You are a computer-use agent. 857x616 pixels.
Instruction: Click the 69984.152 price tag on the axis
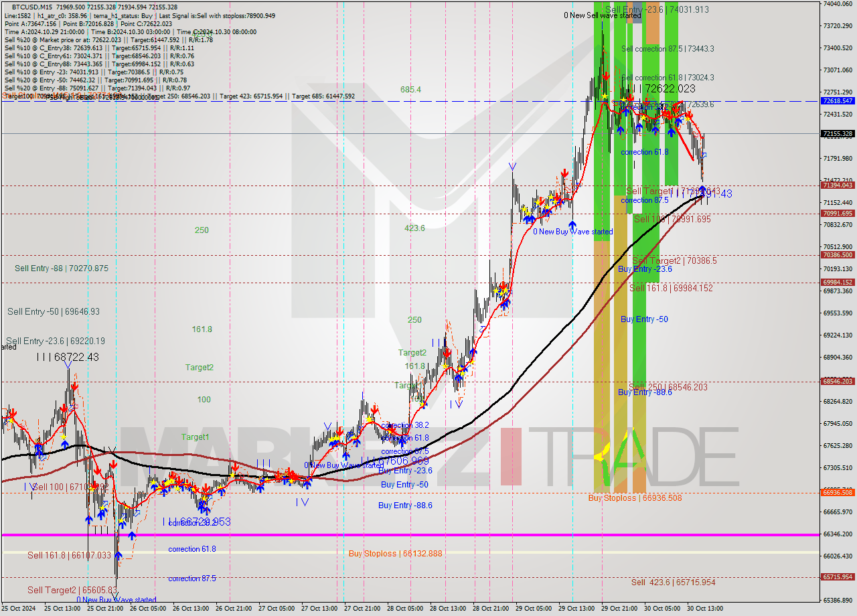point(837,283)
